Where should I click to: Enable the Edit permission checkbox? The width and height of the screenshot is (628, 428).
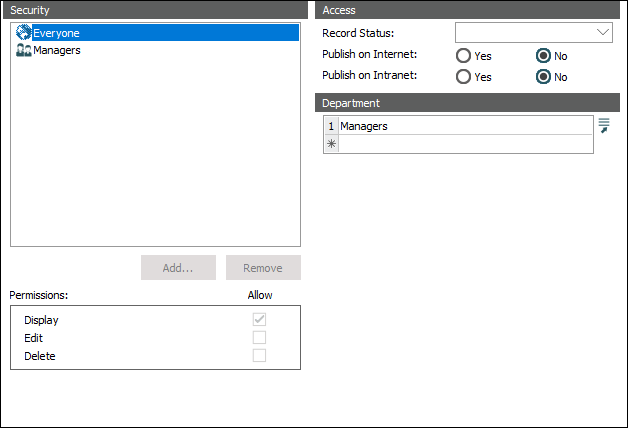[259, 338]
